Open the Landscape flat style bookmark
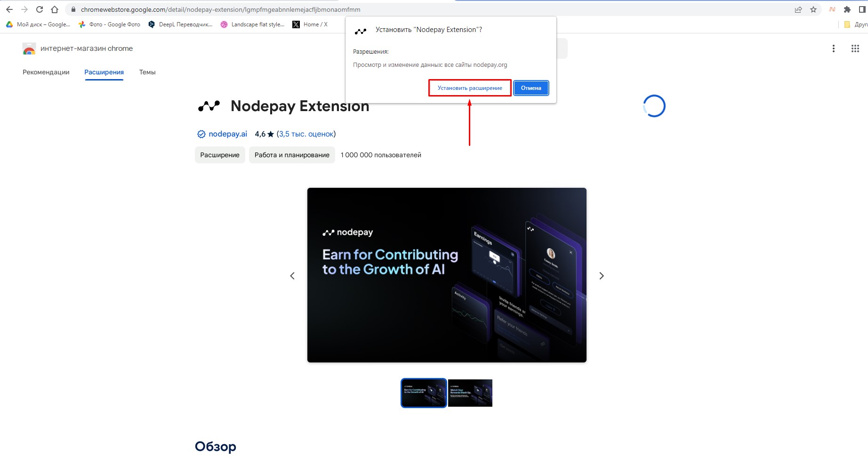 [252, 24]
